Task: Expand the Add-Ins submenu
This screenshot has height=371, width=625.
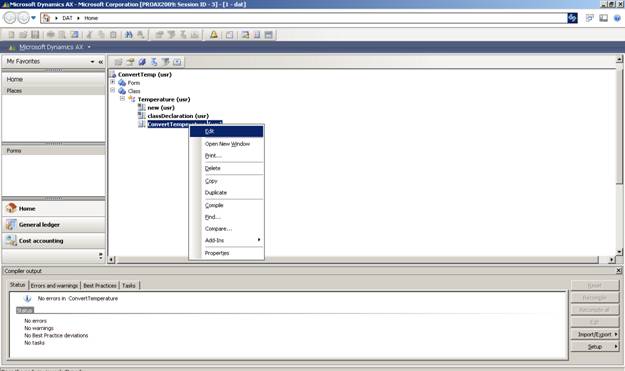Action: click(226, 240)
